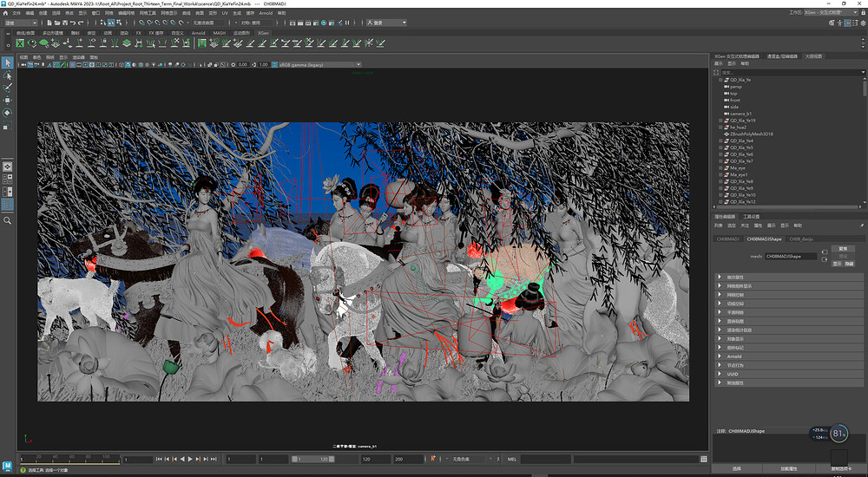Open the outliner search options dropdown arrow
Screen dimensions: 868x477
click(x=863, y=73)
